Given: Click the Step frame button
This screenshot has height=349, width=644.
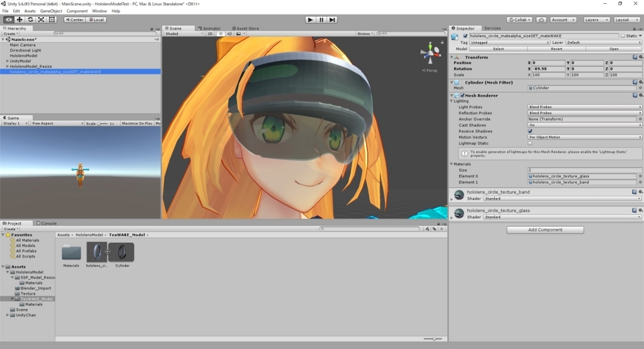Looking at the screenshot, I should [x=332, y=19].
